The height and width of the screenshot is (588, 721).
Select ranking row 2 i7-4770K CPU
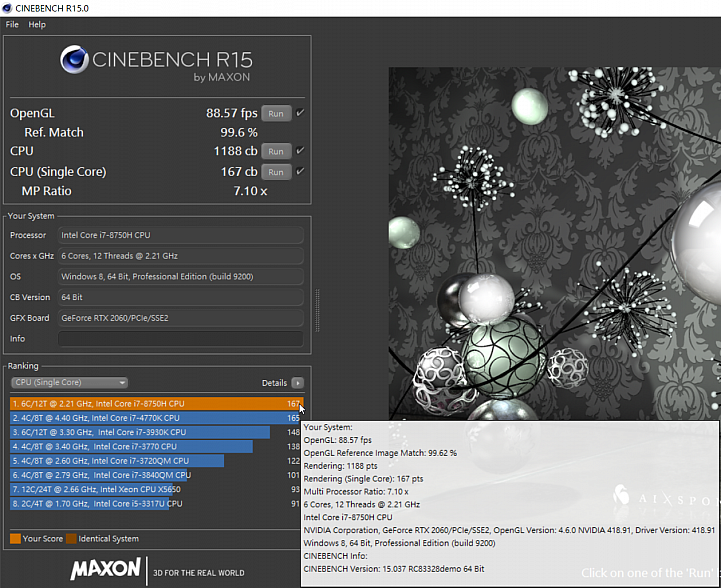[155, 418]
